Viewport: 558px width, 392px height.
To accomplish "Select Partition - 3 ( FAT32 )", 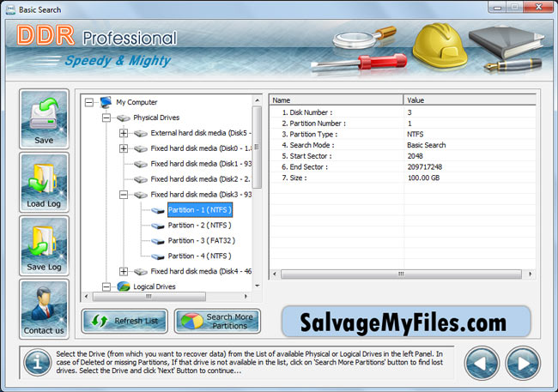I will point(202,240).
